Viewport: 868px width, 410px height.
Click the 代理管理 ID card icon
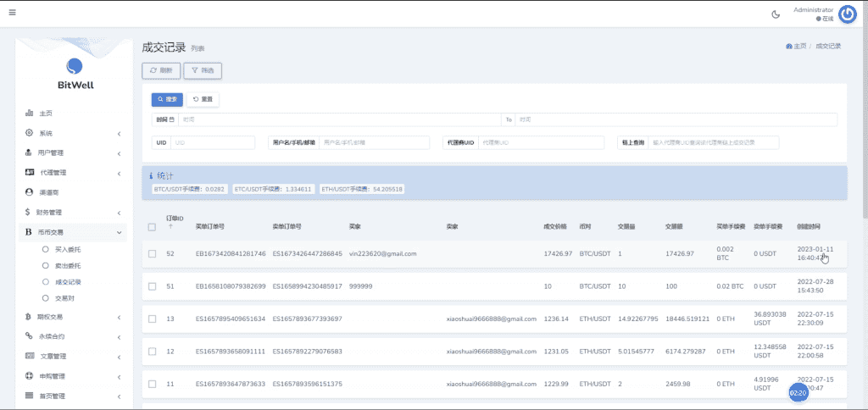[30, 173]
